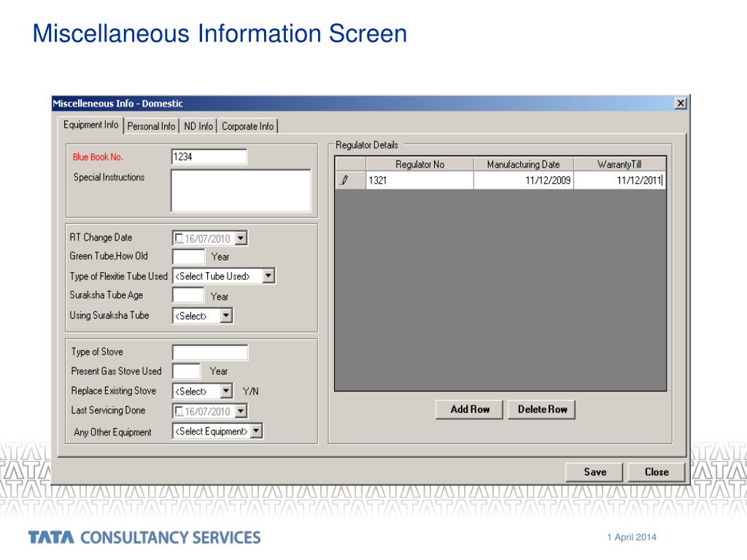Expand the Type of Flexitie Tube Used dropdown
The image size is (747, 560).
[x=268, y=276]
